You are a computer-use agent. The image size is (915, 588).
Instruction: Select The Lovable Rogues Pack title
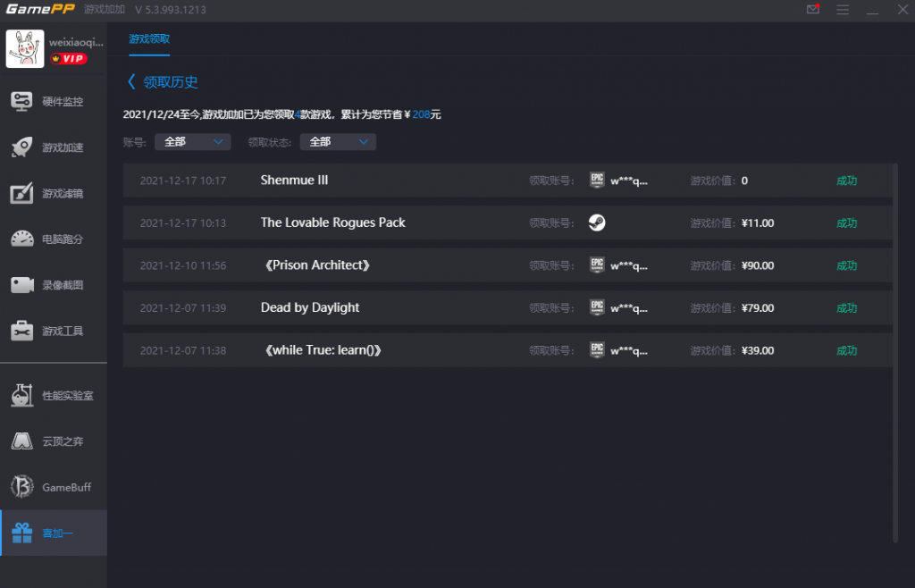pos(332,223)
